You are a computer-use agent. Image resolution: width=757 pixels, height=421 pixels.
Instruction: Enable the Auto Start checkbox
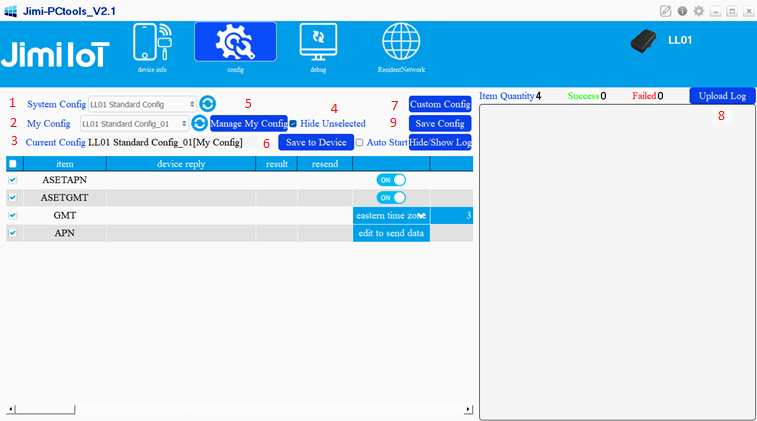click(360, 143)
